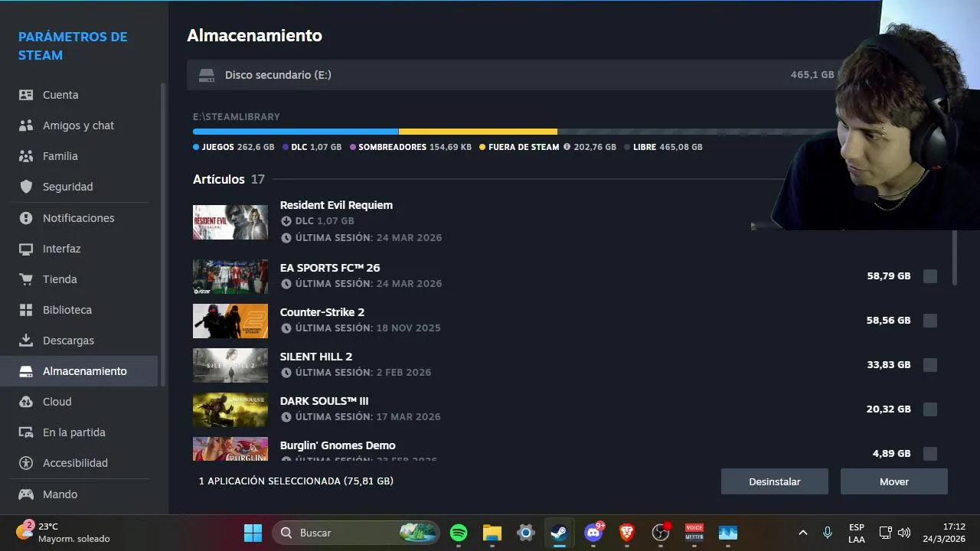This screenshot has height=551, width=980.
Task: Click the Desinstalar button
Action: point(775,481)
